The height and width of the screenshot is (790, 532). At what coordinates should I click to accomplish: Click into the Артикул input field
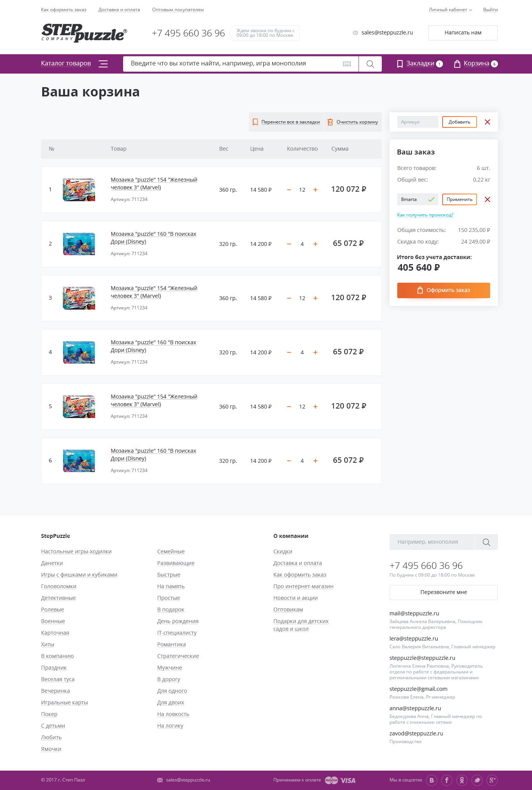tap(418, 122)
